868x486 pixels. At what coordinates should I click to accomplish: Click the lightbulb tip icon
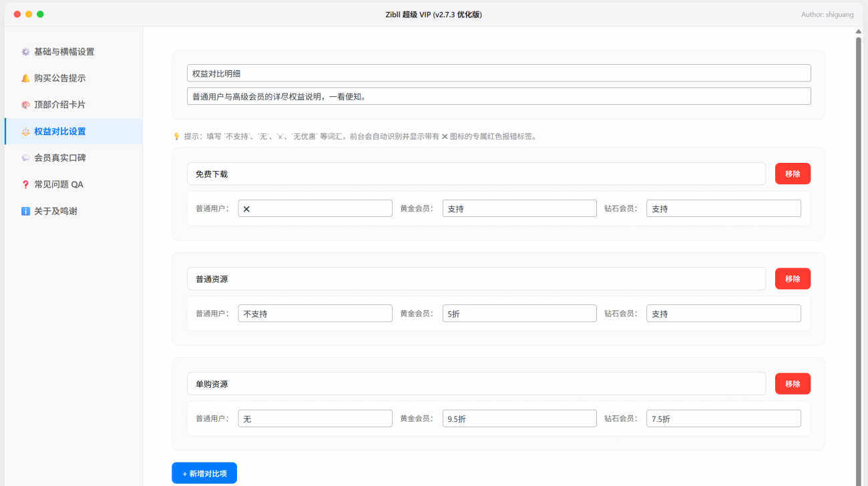(x=176, y=137)
